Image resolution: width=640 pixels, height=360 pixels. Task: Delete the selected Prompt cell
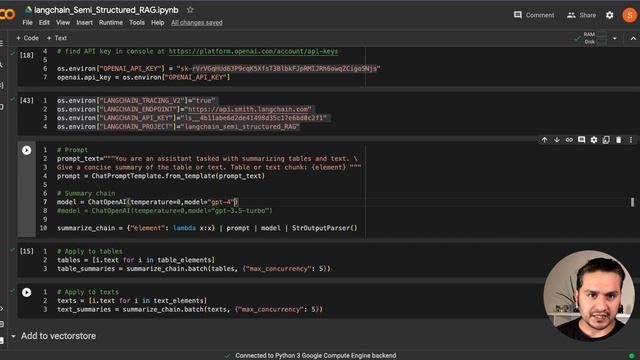[618, 140]
